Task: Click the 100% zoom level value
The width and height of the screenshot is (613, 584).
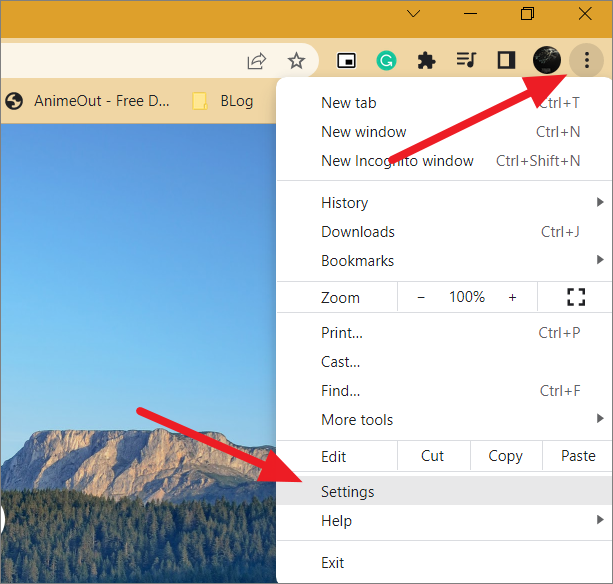Action: (x=467, y=297)
